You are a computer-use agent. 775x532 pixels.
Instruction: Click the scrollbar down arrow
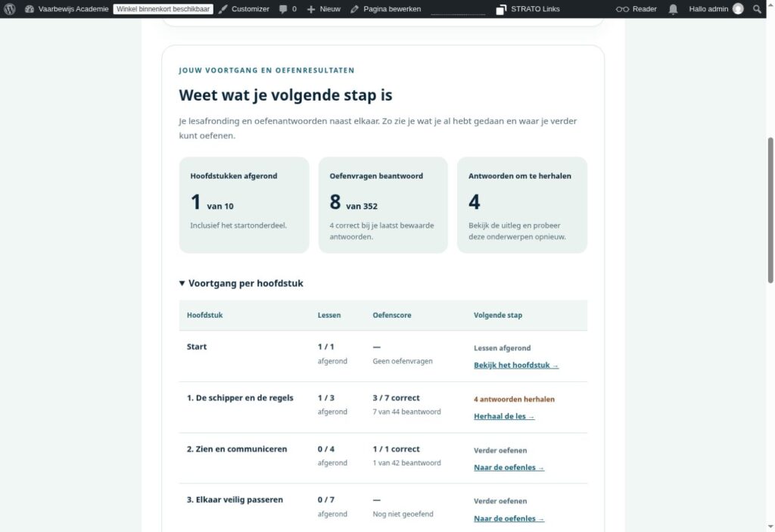click(x=770, y=527)
